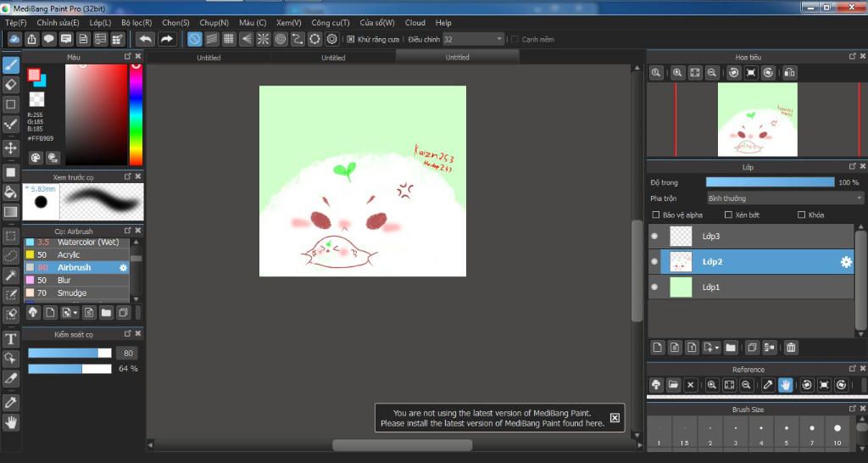Screen dimensions: 868x463
Task: Open image file in Reference panel
Action: (673, 385)
